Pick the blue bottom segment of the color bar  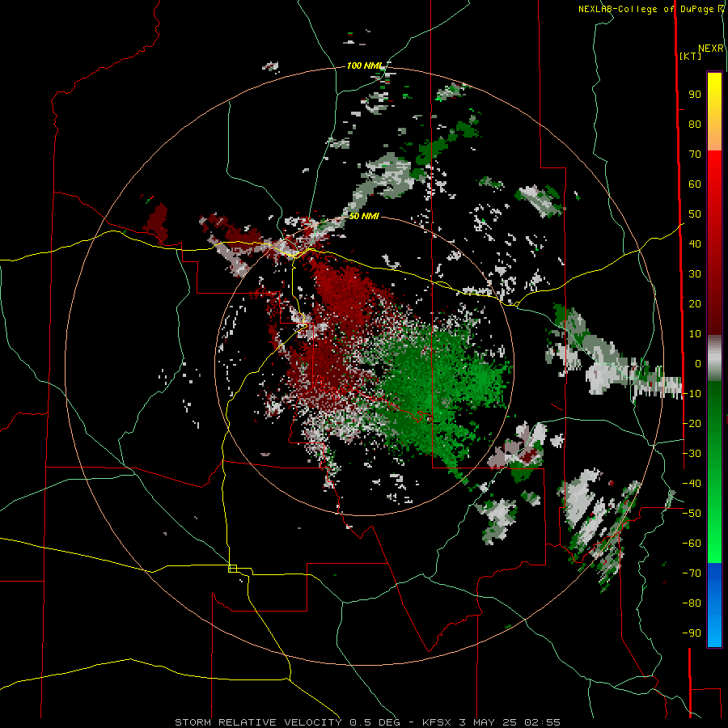(x=714, y=605)
